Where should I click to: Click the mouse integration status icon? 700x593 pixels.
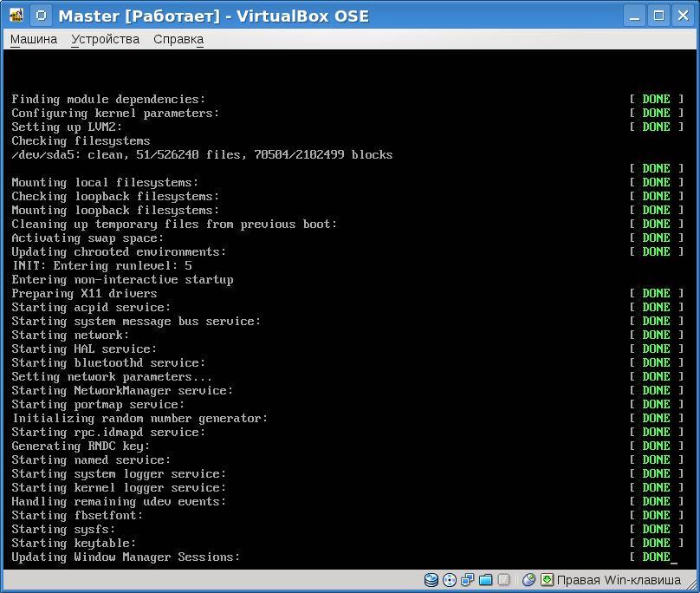528,580
